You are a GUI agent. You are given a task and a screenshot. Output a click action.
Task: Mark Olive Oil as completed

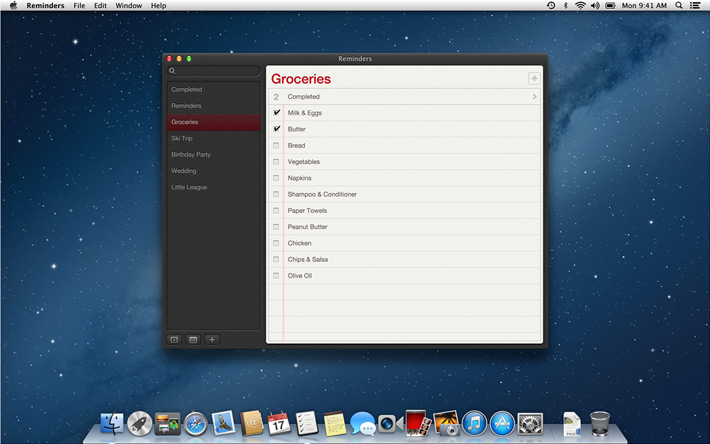pos(277,276)
